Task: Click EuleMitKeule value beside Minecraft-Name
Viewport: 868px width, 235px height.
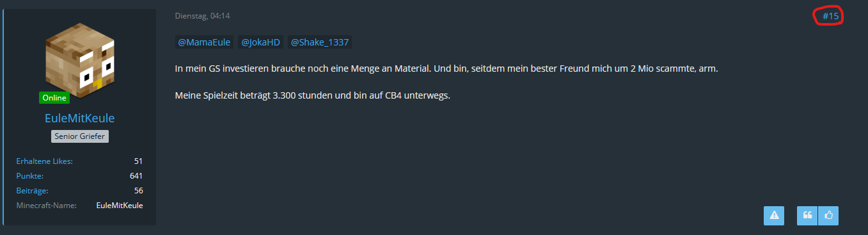Action: [x=120, y=205]
